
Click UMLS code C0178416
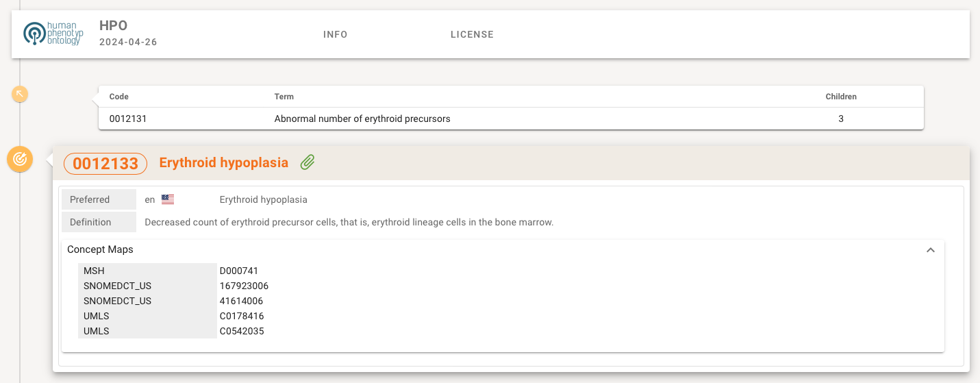(242, 316)
